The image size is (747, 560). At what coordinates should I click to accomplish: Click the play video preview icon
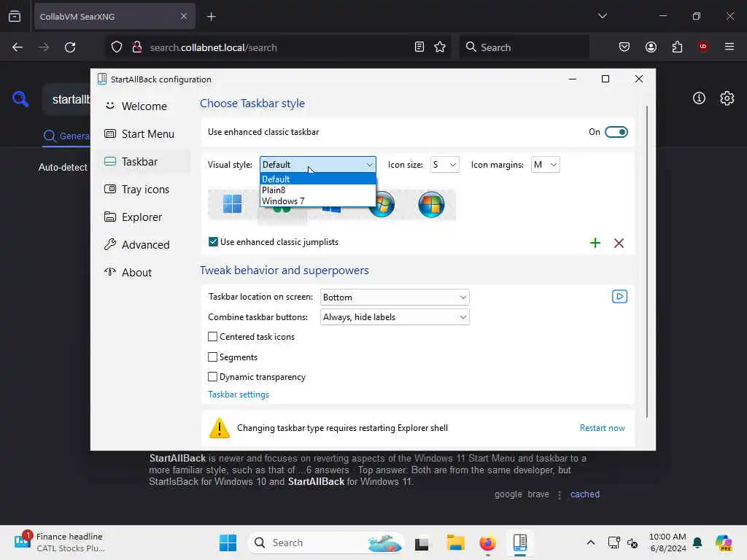click(619, 297)
